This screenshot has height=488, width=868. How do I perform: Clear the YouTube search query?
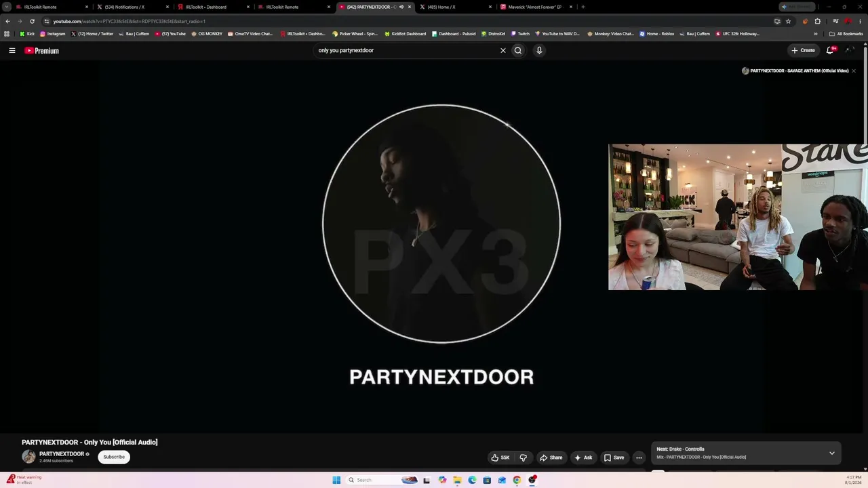(x=503, y=50)
